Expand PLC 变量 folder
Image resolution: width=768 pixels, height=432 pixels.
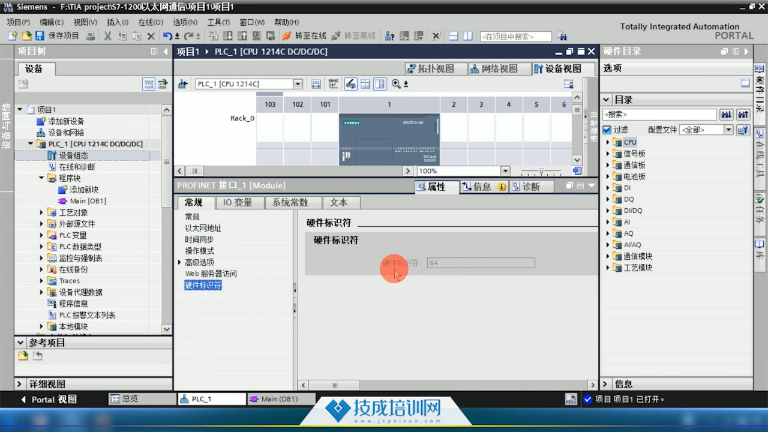[42, 235]
